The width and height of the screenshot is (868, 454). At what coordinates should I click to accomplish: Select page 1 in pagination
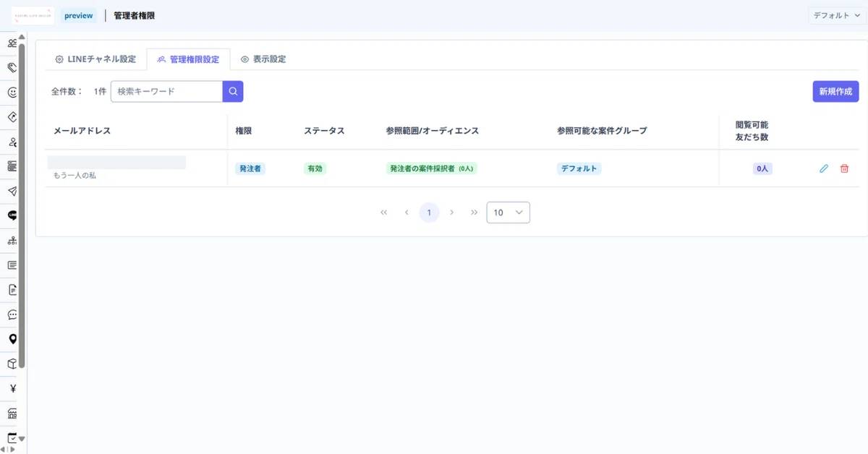429,213
